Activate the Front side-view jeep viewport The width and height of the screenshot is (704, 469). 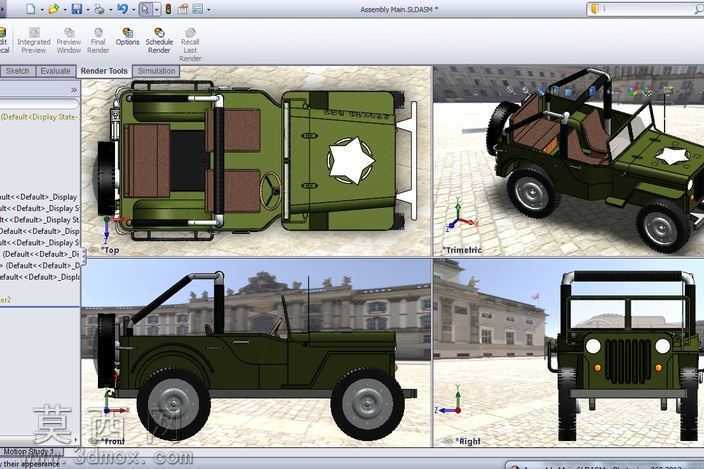point(257,353)
